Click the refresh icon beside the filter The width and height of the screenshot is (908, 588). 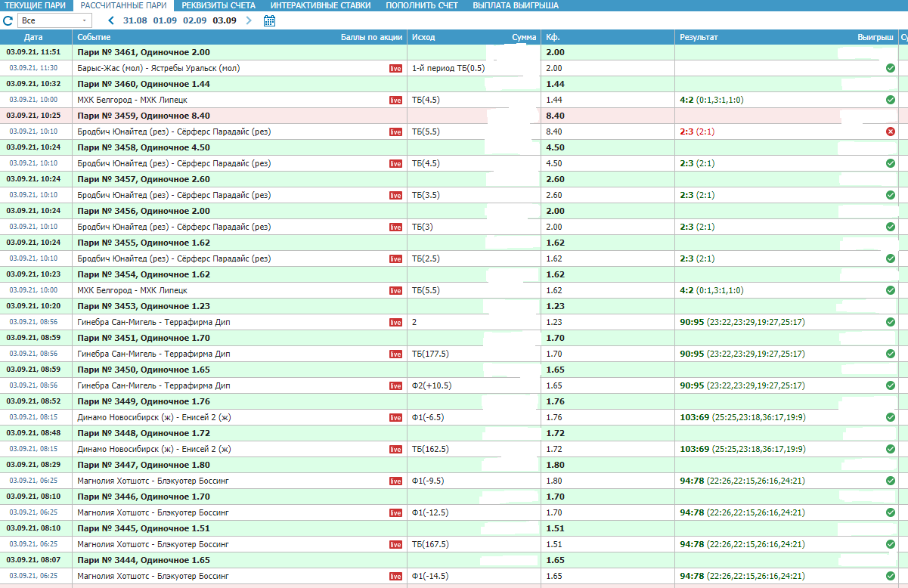[x=8, y=20]
